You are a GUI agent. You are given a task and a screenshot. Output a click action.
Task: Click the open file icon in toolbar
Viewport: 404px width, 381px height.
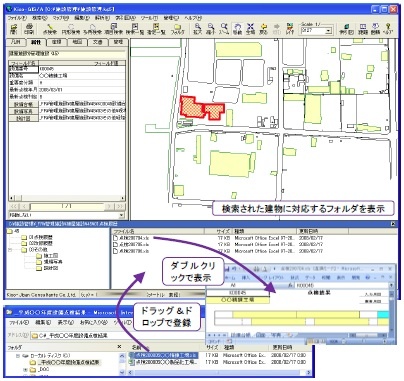pyautogui.click(x=14, y=29)
